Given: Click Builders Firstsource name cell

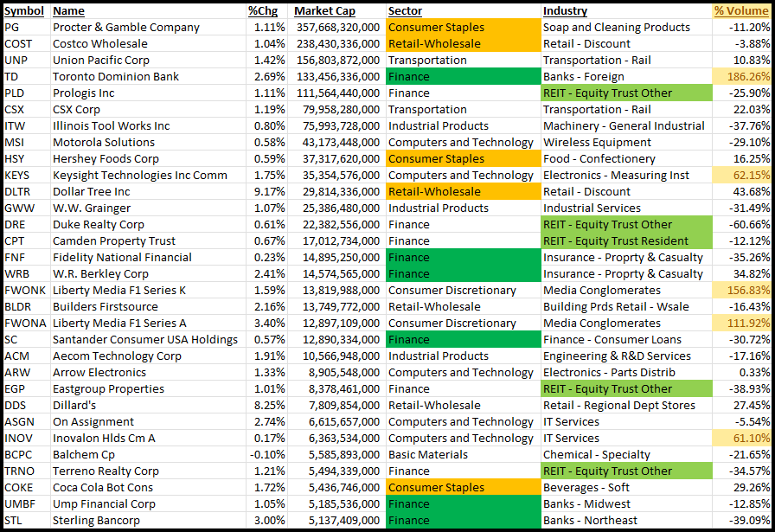Looking at the screenshot, I should [148, 306].
